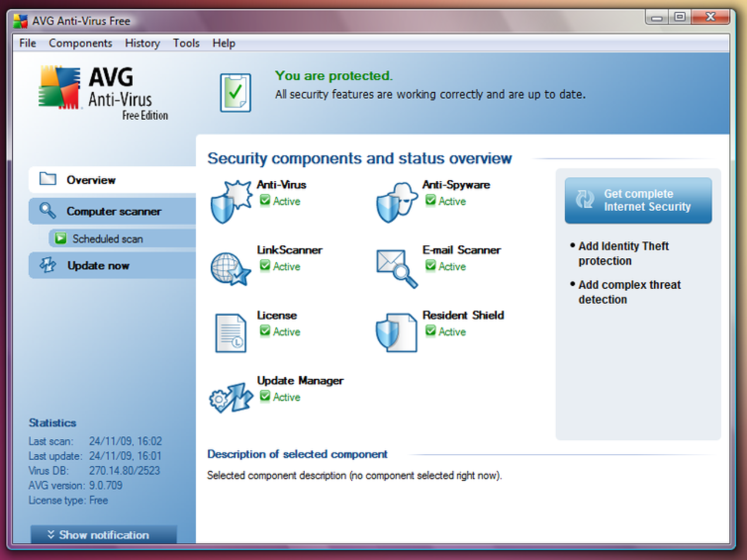Screen dimensions: 747x560
Task: Open the Anti-Spyware component
Action: [396, 201]
